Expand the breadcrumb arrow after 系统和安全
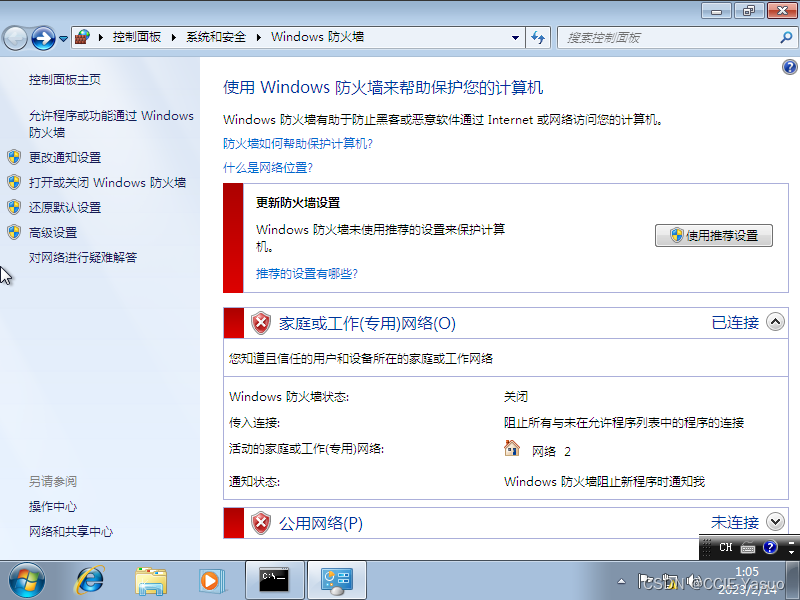This screenshot has height=600, width=800. pos(259,37)
